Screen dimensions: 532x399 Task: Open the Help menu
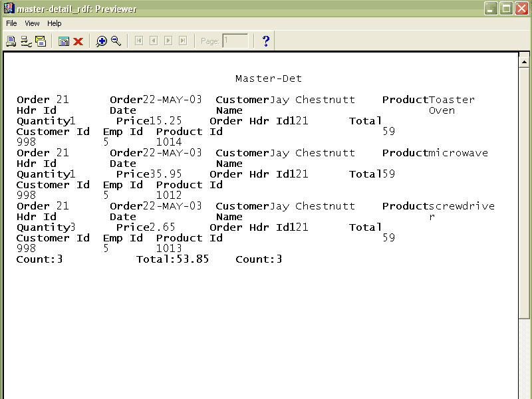[x=54, y=23]
